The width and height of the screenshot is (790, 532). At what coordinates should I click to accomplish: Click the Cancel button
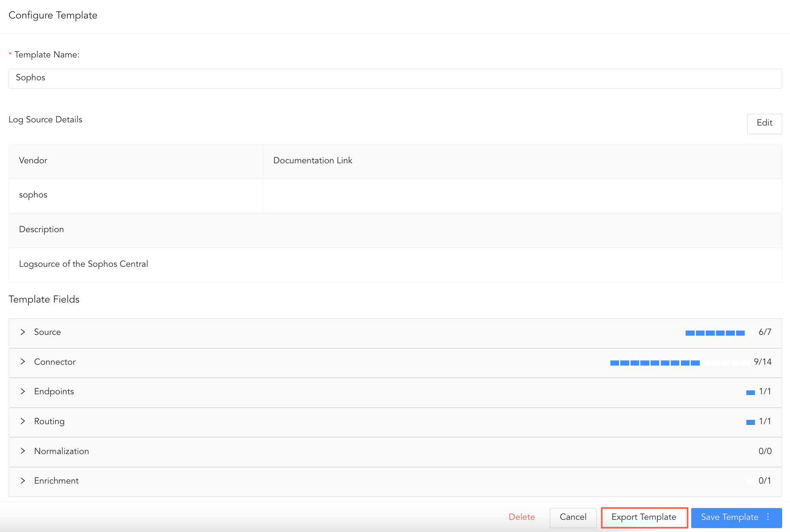coord(573,517)
